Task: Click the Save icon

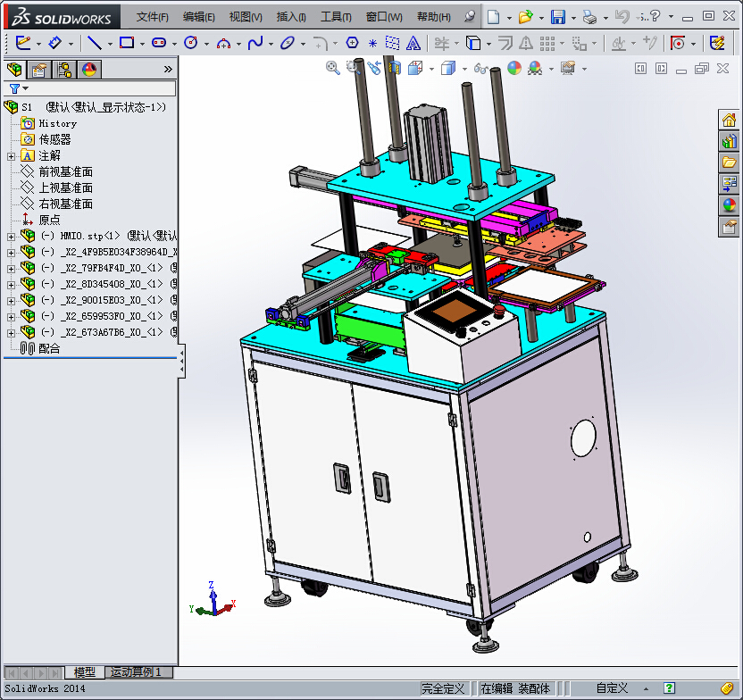Action: [x=558, y=18]
